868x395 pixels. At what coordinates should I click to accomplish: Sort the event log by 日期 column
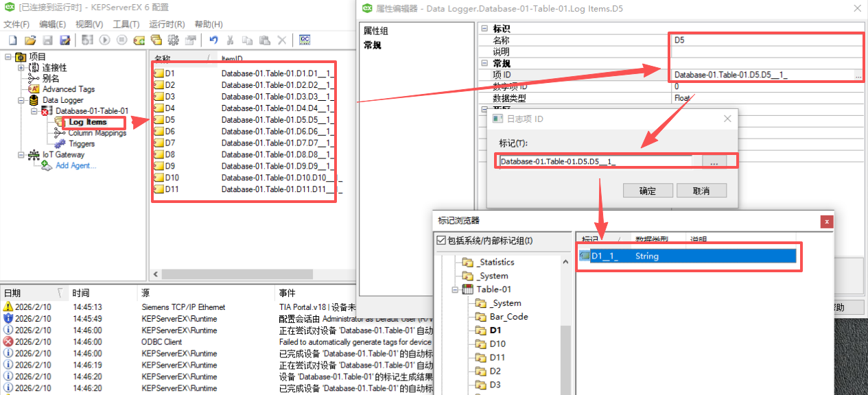click(x=34, y=293)
